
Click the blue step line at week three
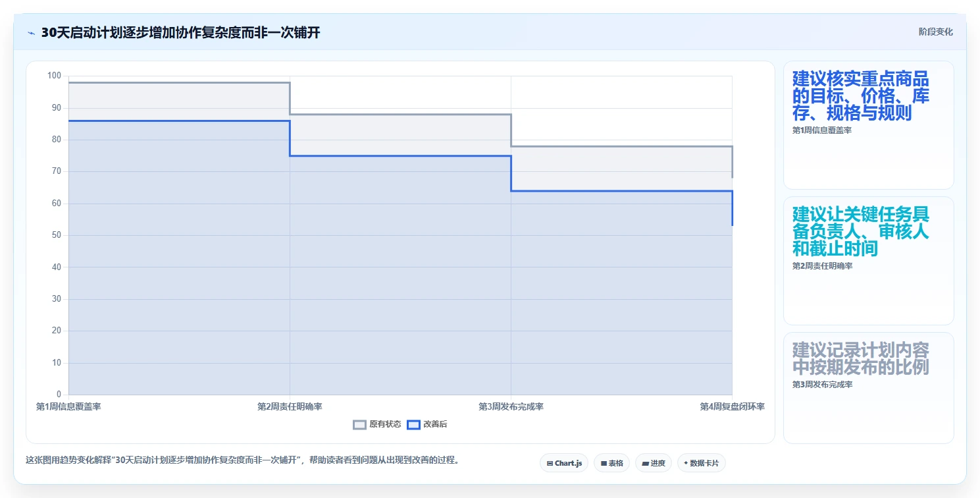[621, 191]
